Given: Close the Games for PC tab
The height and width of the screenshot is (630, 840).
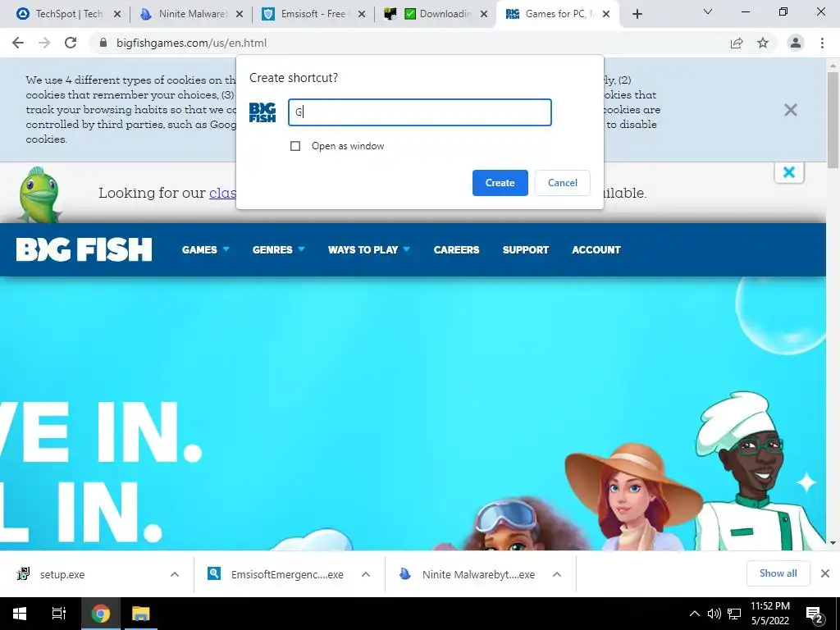Looking at the screenshot, I should tap(606, 14).
